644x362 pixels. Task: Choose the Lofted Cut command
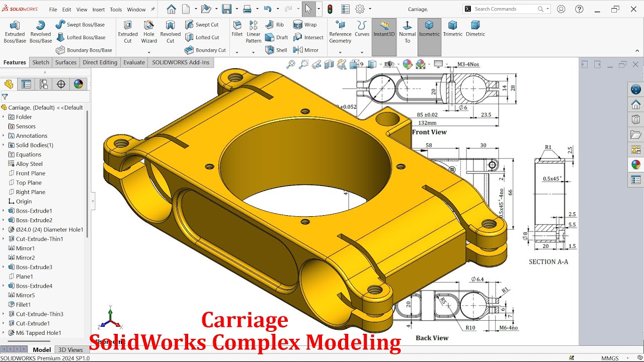tap(202, 37)
